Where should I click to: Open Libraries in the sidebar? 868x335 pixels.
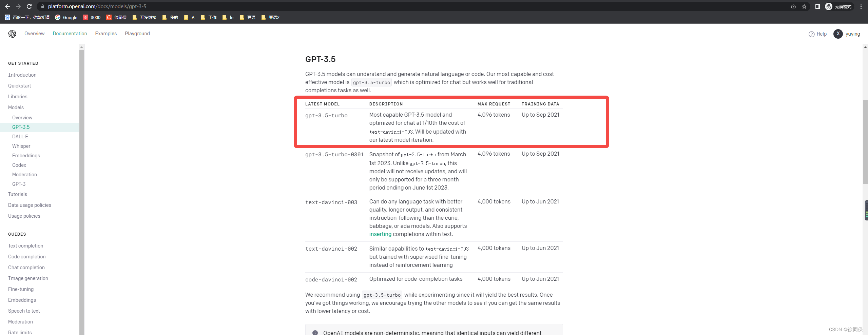coord(18,97)
